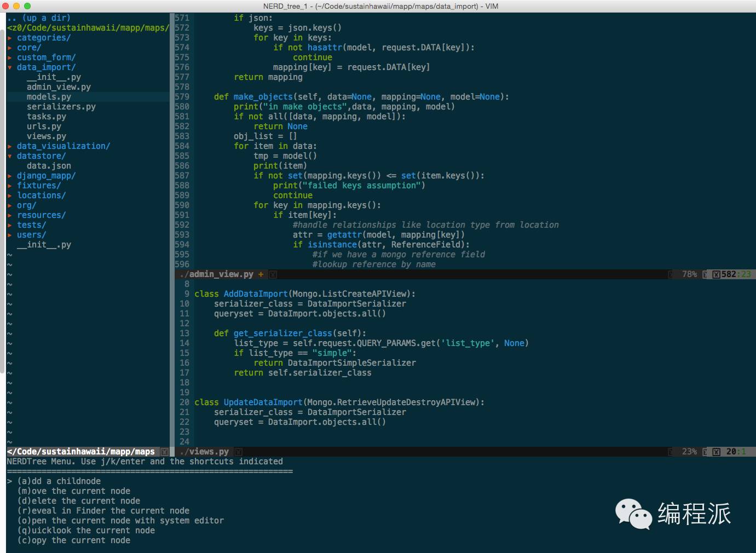Choose (r)eveal in Finder menu entry
Screen dimensions: 756x553
[103, 511]
